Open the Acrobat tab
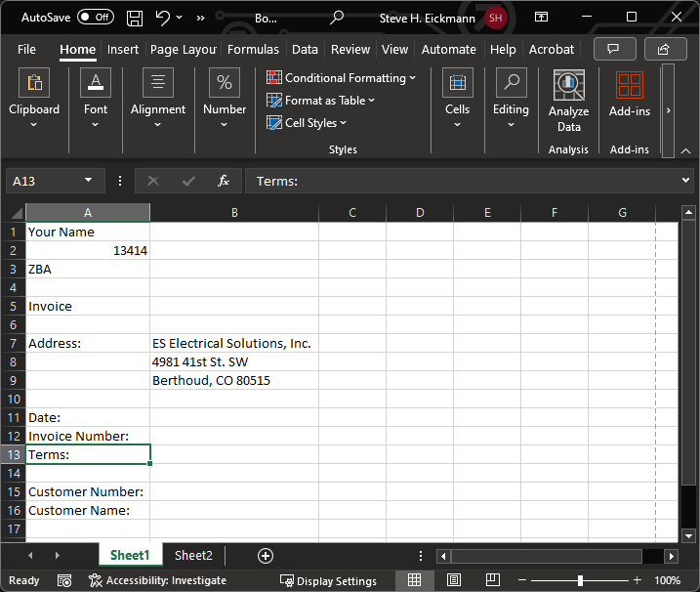The image size is (700, 592). [x=552, y=49]
